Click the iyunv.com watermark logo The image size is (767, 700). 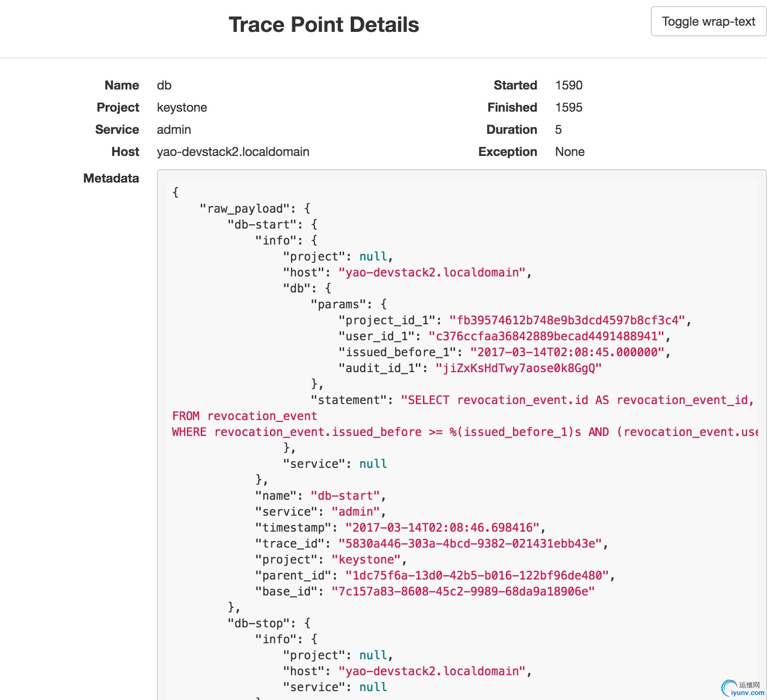pyautogui.click(x=743, y=688)
